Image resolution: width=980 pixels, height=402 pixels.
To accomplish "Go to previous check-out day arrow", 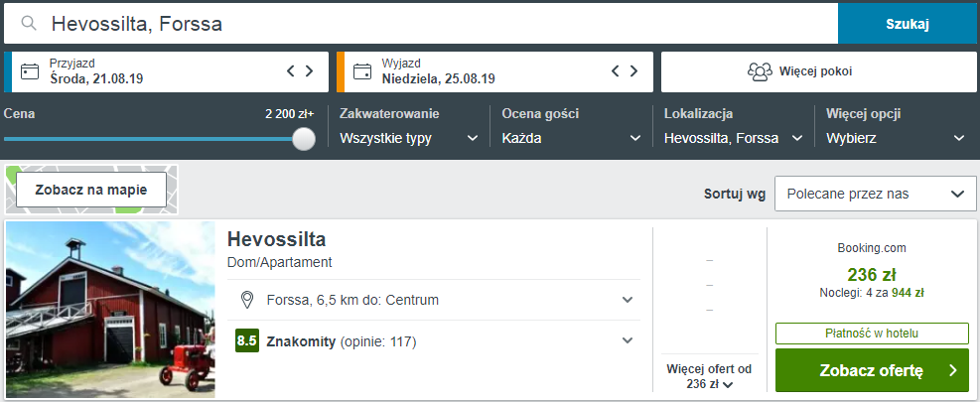I will pos(615,70).
